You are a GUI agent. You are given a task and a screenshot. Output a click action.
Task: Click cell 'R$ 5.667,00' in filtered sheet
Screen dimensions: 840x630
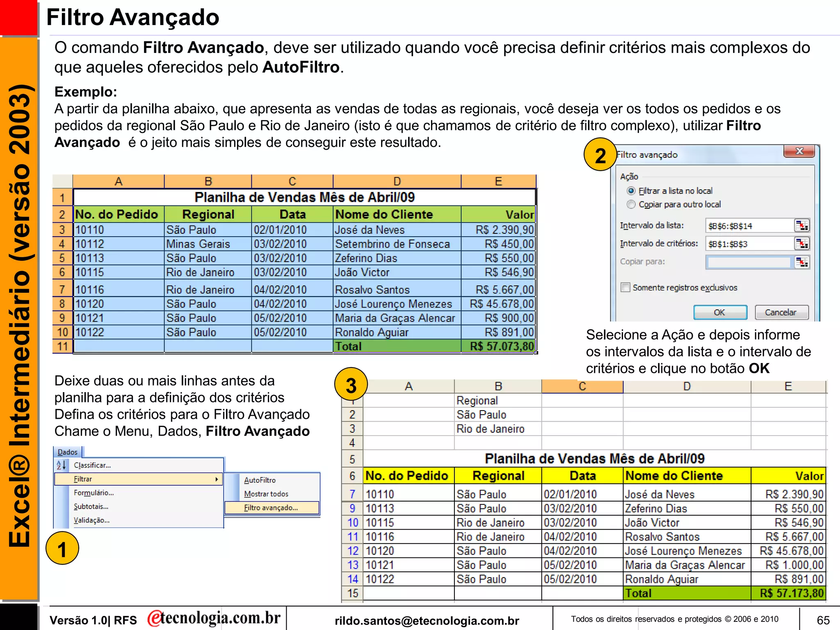tap(788, 536)
